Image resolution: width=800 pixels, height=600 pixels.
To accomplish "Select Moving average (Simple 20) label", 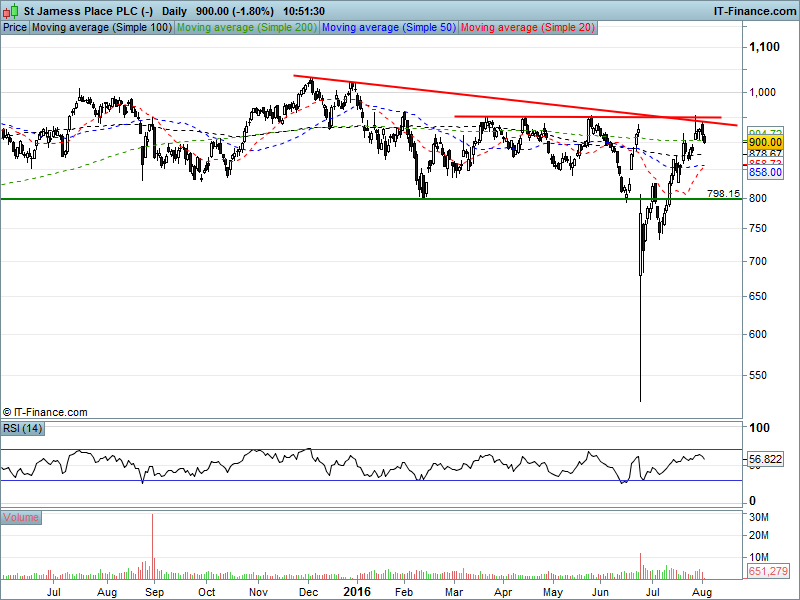I will 528,28.
